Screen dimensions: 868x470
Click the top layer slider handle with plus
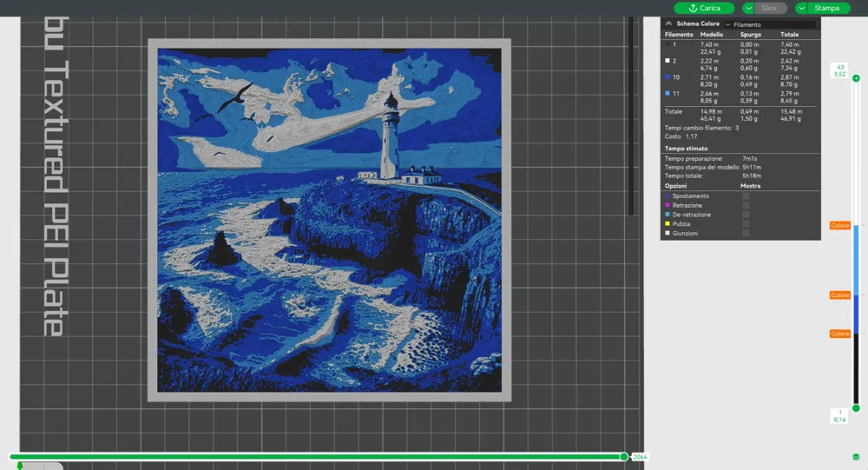coord(856,78)
